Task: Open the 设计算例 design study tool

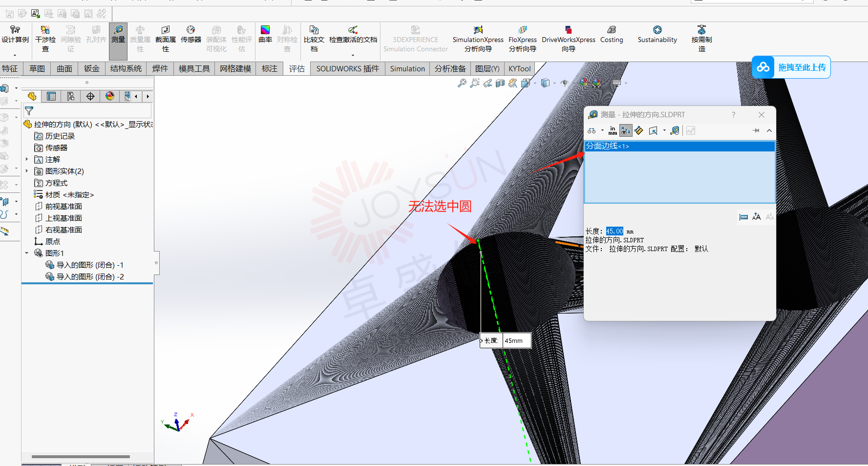Action: (15, 35)
